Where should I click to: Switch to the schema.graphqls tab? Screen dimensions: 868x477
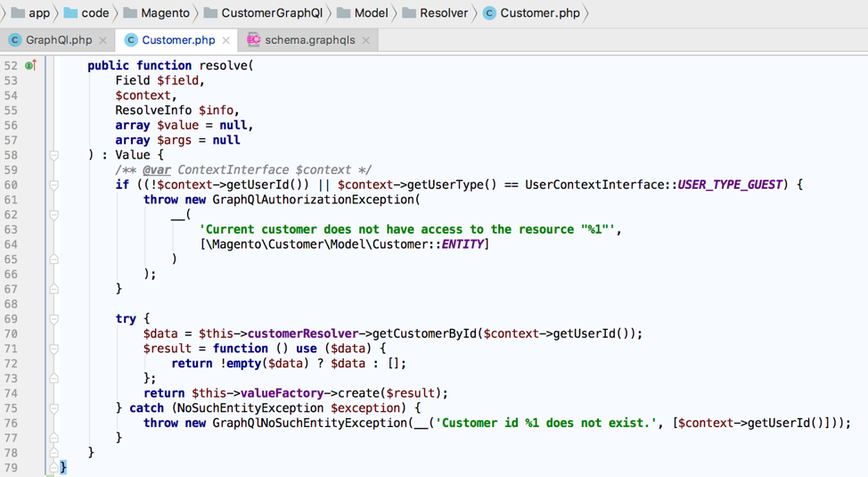(309, 40)
